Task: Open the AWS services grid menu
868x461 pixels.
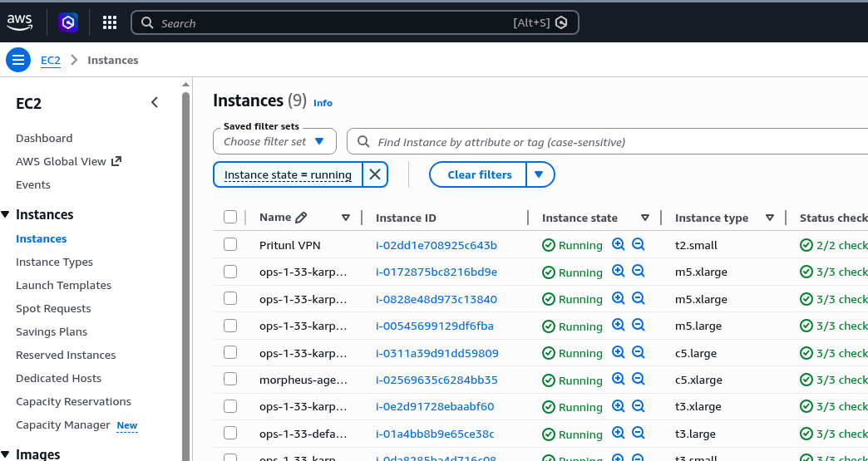Action: pyautogui.click(x=110, y=22)
